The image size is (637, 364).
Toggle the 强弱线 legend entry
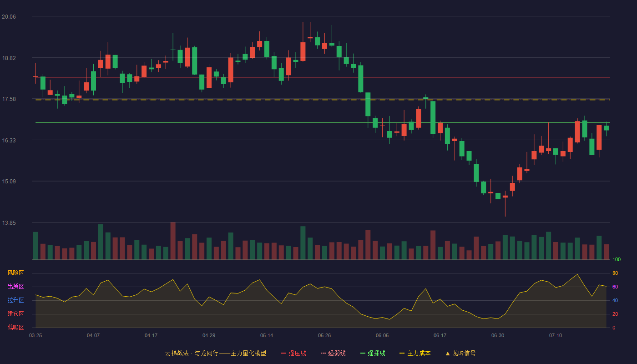pyautogui.click(x=333, y=353)
